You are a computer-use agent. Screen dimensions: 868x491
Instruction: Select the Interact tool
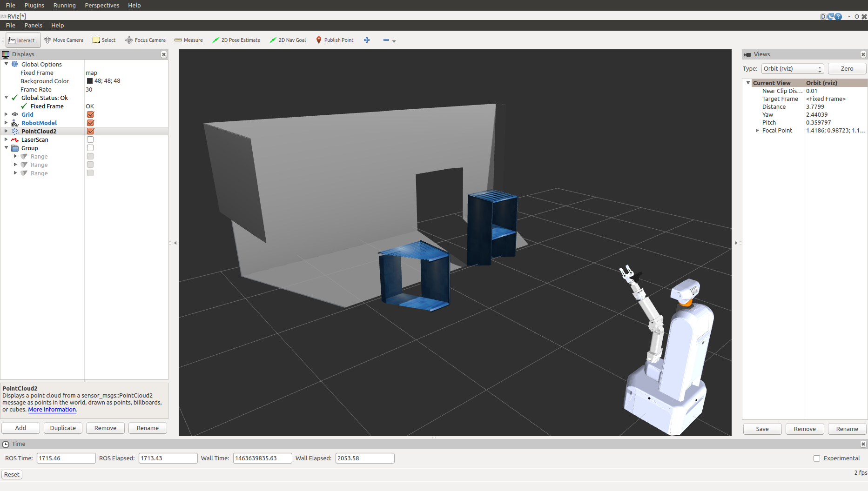(22, 40)
